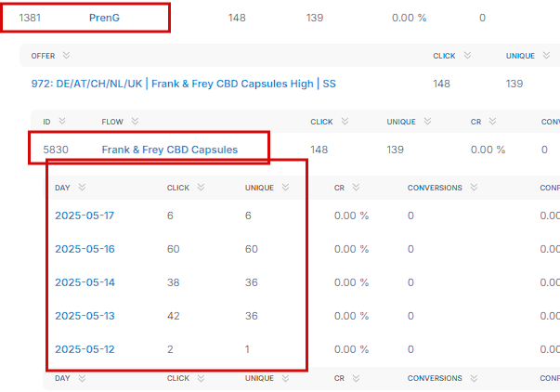
Task: Click sort icon next to FLOW header
Action: click(136, 122)
